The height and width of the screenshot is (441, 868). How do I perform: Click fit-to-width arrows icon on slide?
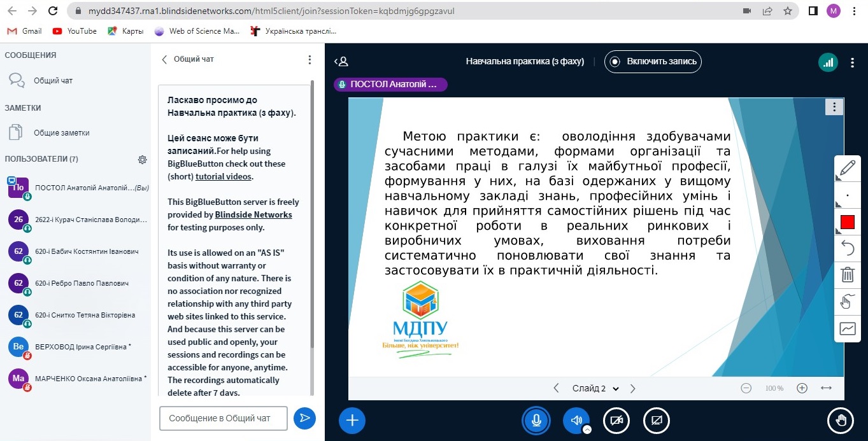pos(826,388)
